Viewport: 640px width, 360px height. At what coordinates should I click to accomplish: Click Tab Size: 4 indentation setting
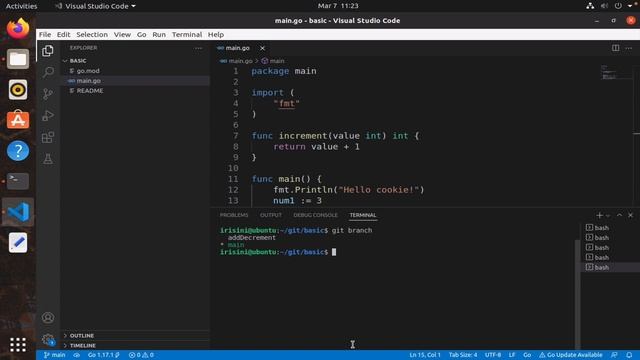[x=463, y=355]
